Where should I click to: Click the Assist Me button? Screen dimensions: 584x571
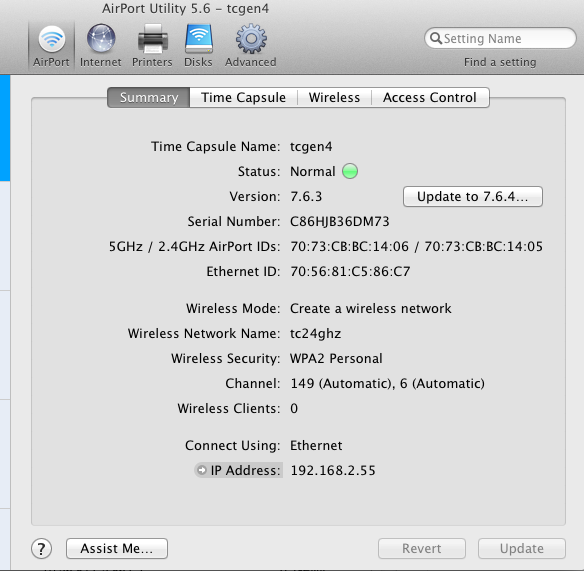tap(117, 548)
